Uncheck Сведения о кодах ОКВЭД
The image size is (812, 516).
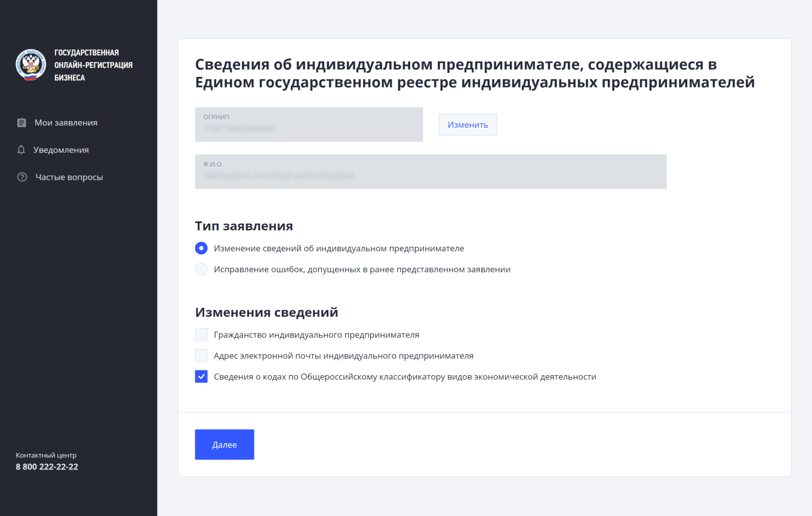(x=201, y=376)
